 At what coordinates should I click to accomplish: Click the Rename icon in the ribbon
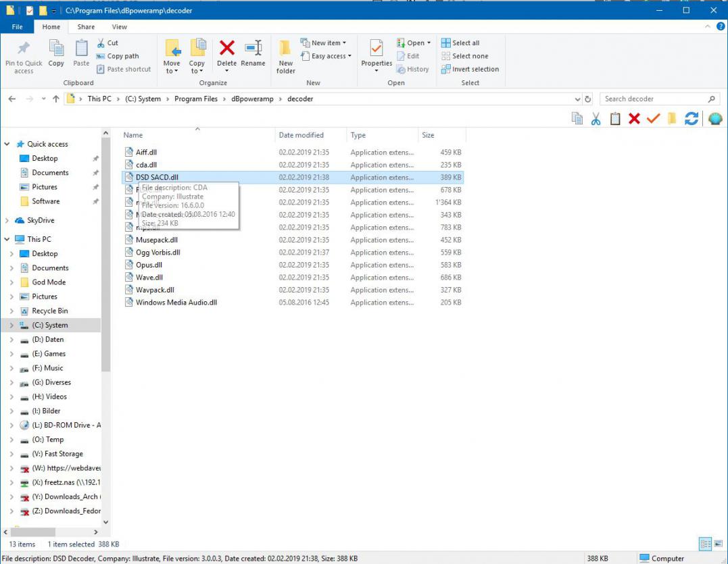(x=253, y=54)
